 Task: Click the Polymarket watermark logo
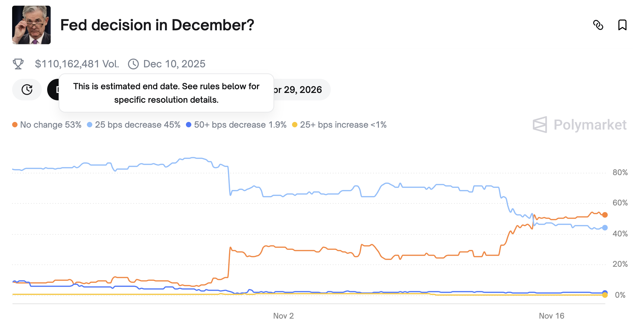click(x=579, y=125)
